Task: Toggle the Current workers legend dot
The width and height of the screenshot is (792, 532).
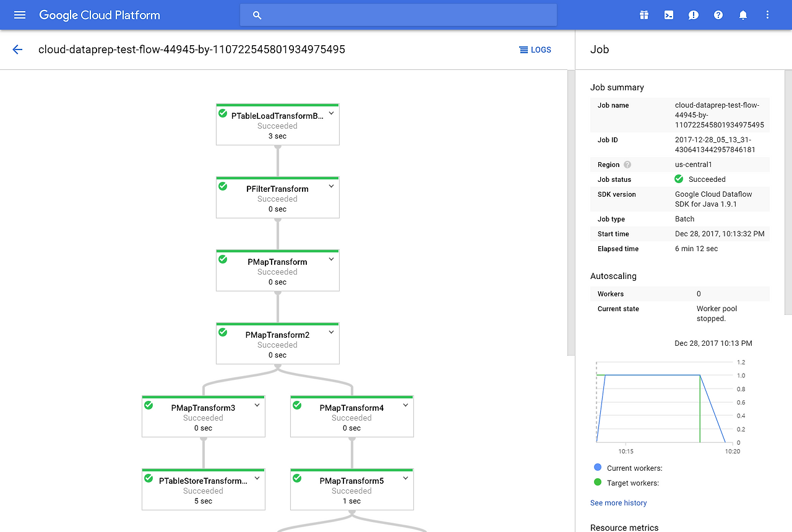Action: coord(597,467)
